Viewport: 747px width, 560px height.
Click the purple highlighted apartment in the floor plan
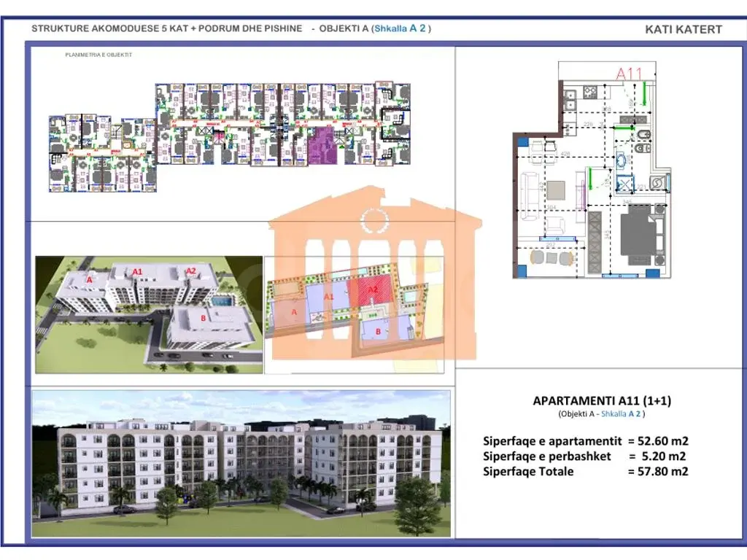323,146
